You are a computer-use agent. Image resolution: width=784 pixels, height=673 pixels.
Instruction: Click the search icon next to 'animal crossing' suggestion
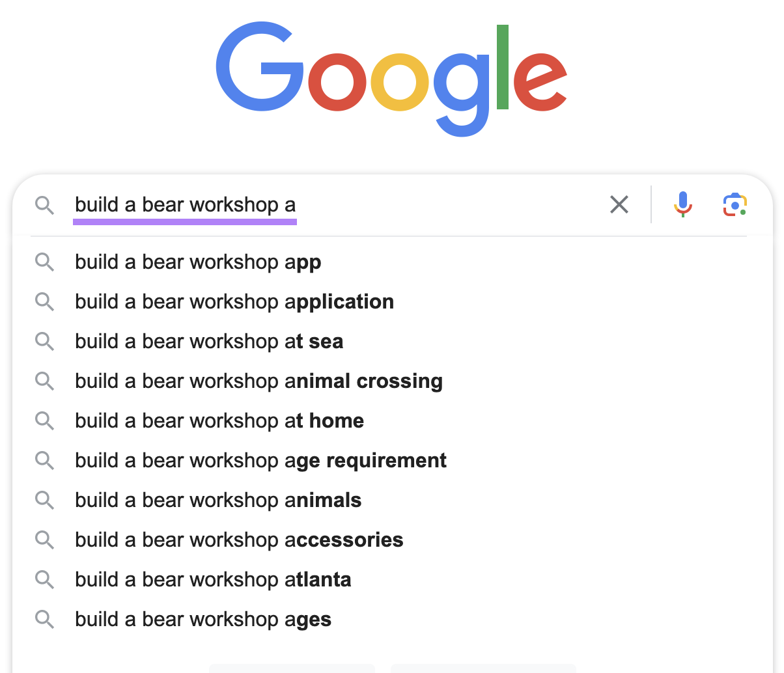click(45, 381)
